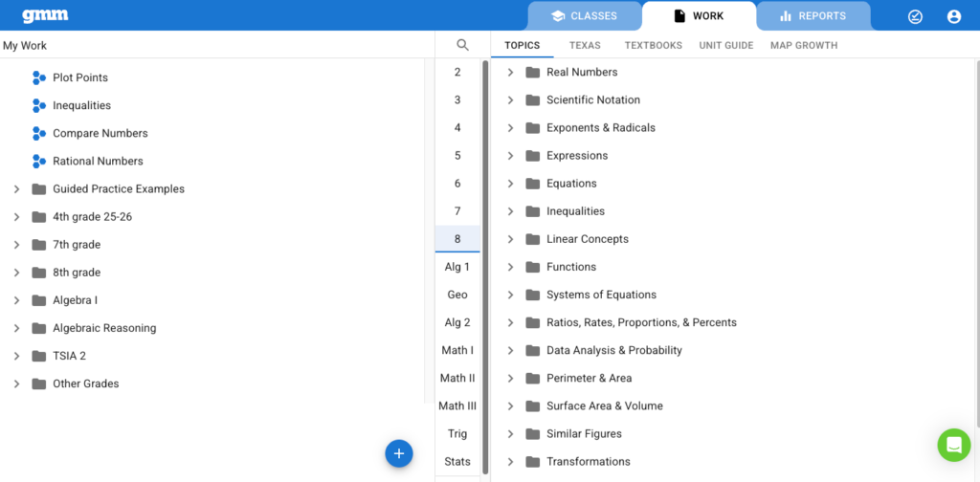The image size is (980, 482).
Task: Click the Real Numbers folder icon
Action: tap(533, 73)
